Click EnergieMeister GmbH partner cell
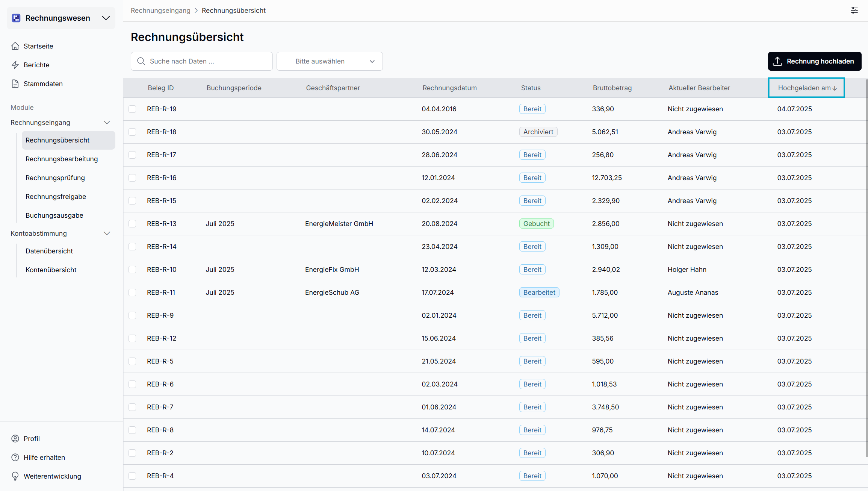 point(339,224)
